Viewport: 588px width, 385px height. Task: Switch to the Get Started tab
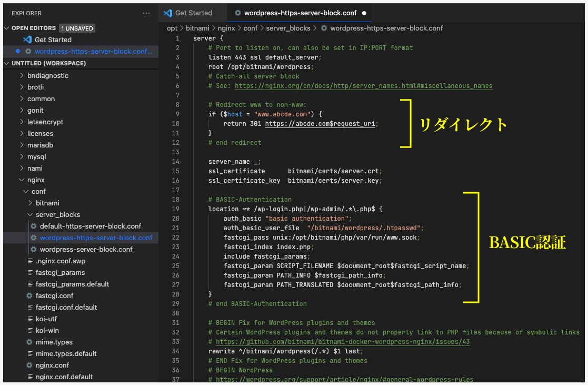193,13
